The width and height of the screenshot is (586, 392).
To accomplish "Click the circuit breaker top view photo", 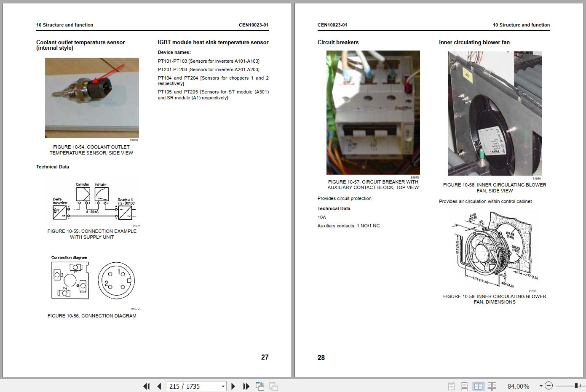I will tap(373, 112).
